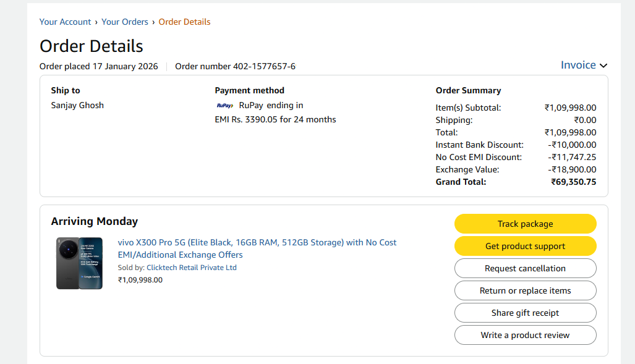The image size is (635, 364).
Task: Click the Arriving Monday heading
Action: (x=94, y=221)
